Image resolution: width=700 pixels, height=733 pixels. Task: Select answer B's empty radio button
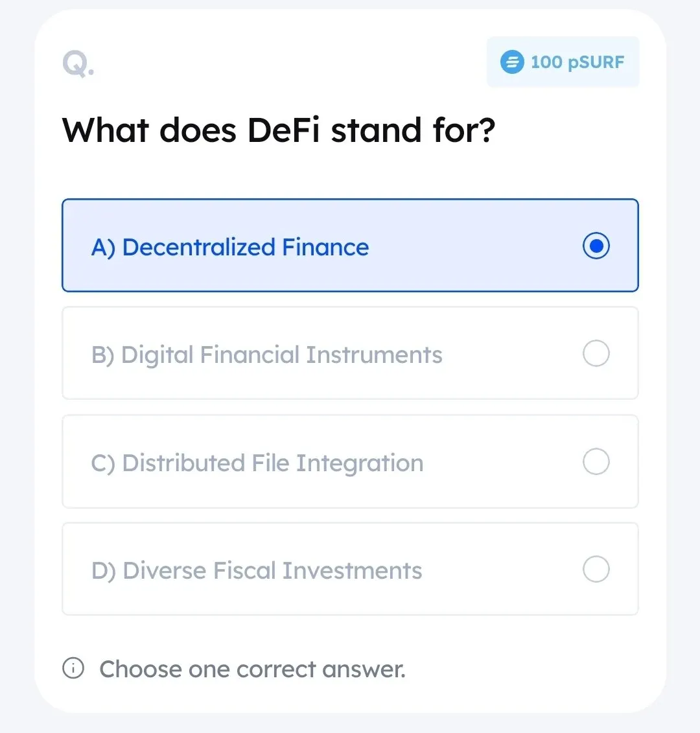[x=596, y=353]
